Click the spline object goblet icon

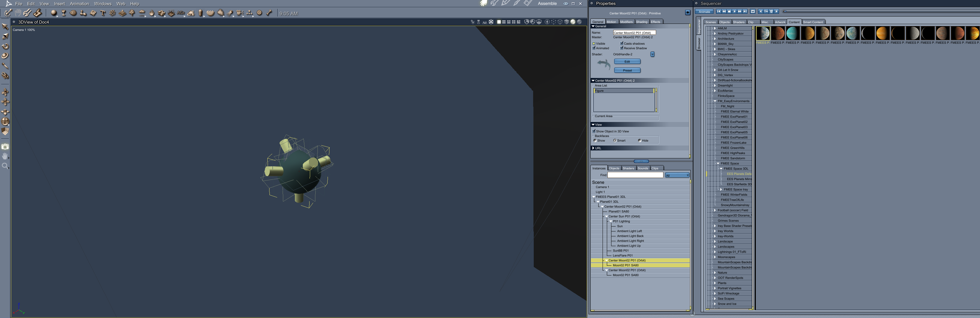click(64, 13)
